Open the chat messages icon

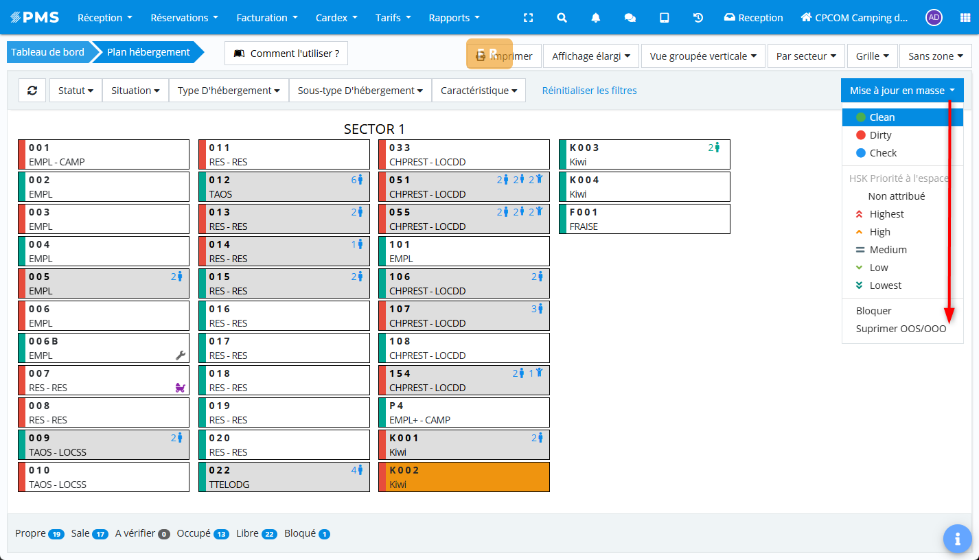click(x=630, y=18)
